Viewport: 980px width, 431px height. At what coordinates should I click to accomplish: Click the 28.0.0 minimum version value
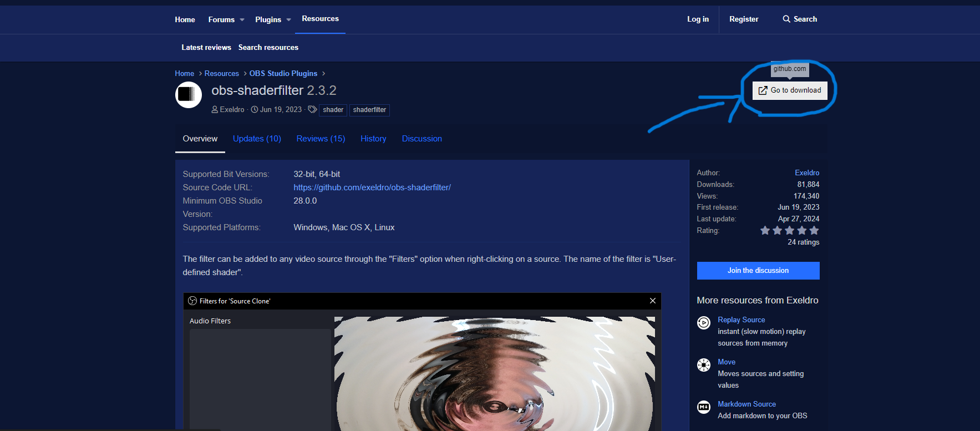[x=305, y=201]
